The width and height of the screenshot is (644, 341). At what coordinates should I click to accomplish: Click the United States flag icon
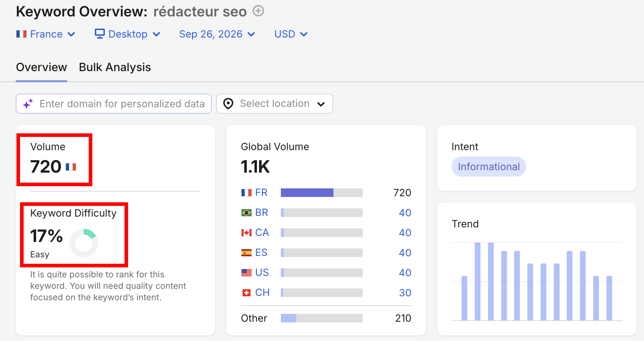point(247,273)
